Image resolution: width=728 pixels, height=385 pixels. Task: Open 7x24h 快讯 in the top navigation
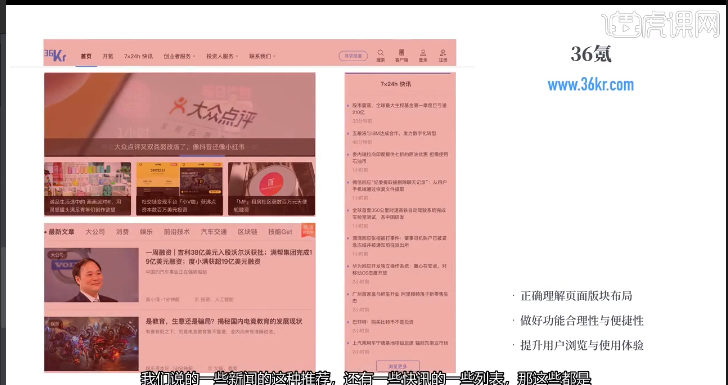point(138,56)
